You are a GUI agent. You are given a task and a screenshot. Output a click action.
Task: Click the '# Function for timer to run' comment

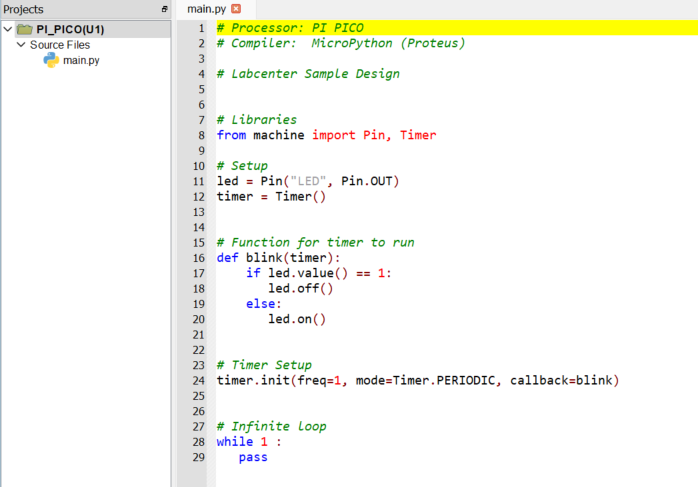pos(316,243)
